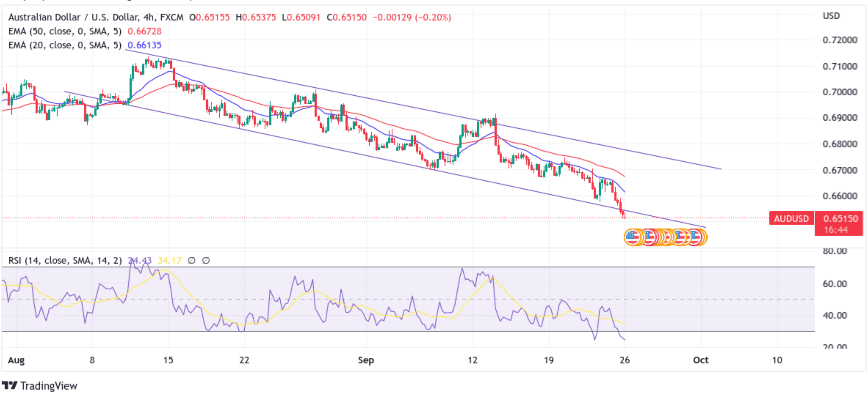Click the AUDUSD price line label

tap(791, 219)
